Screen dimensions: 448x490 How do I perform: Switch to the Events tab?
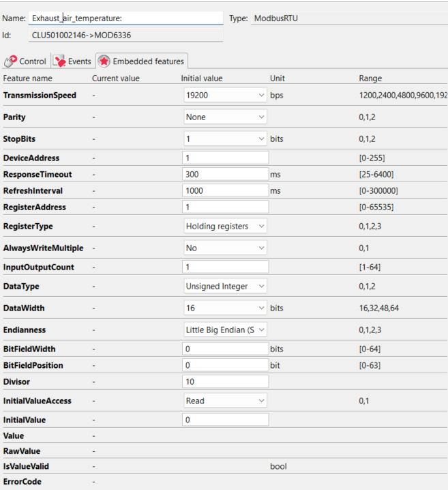point(72,61)
